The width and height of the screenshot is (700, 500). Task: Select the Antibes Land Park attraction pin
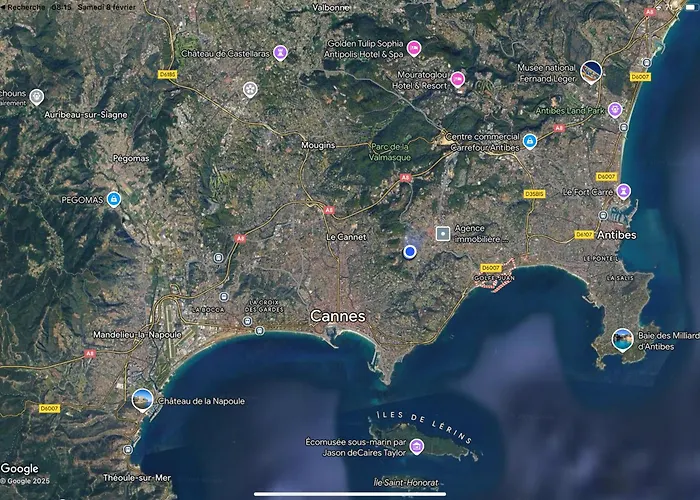coord(615,109)
